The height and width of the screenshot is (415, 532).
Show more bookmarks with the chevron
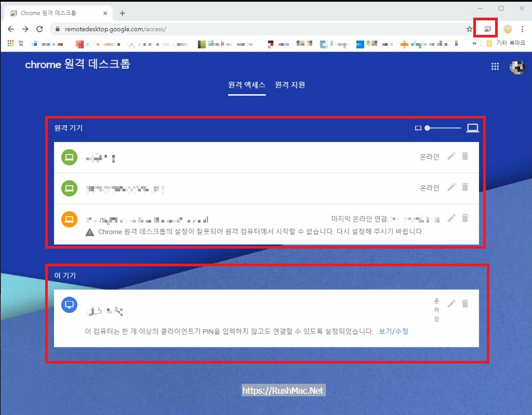(x=474, y=43)
